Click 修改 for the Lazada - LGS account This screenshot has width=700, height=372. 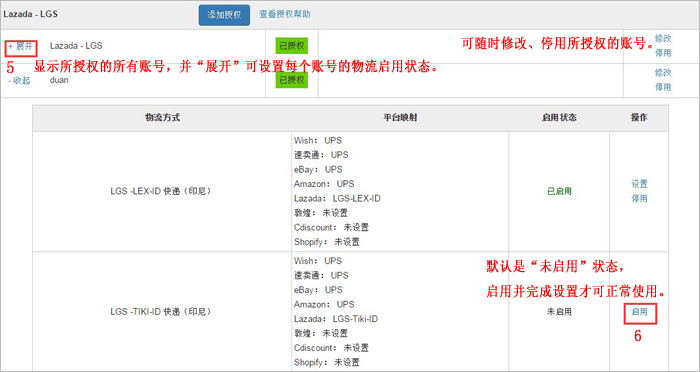(x=663, y=38)
